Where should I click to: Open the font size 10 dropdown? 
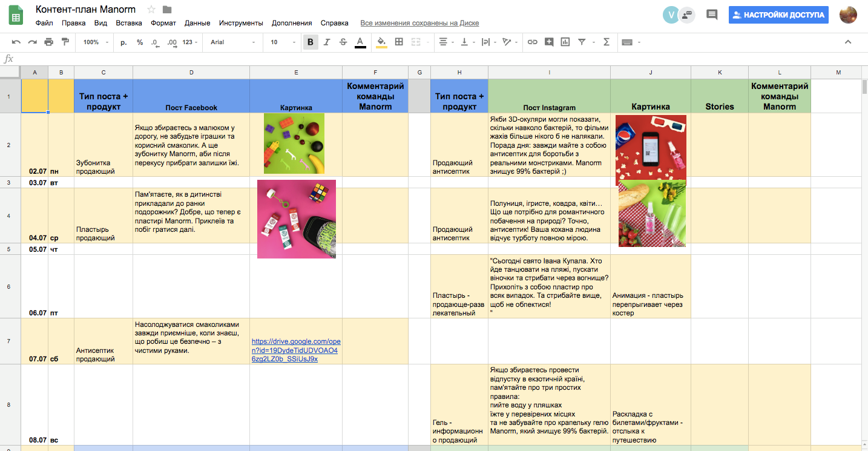(x=283, y=42)
